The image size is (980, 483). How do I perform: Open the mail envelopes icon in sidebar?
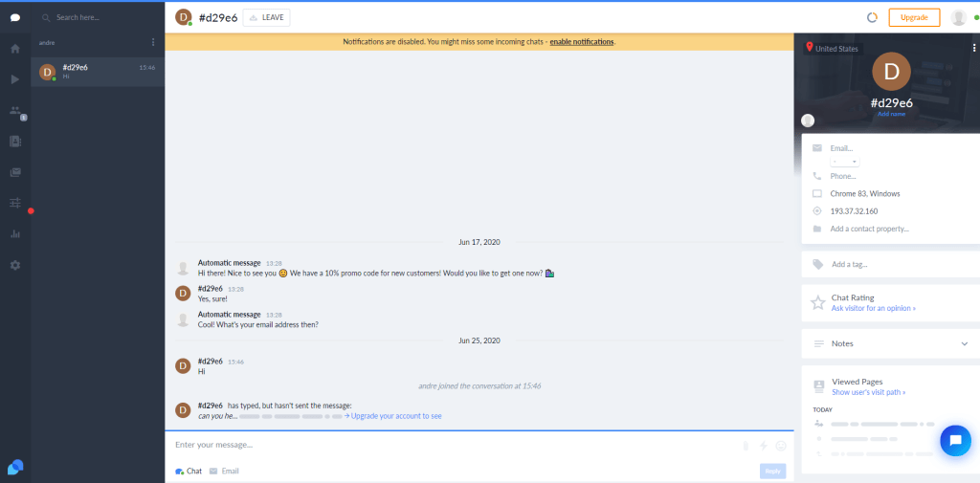15,172
